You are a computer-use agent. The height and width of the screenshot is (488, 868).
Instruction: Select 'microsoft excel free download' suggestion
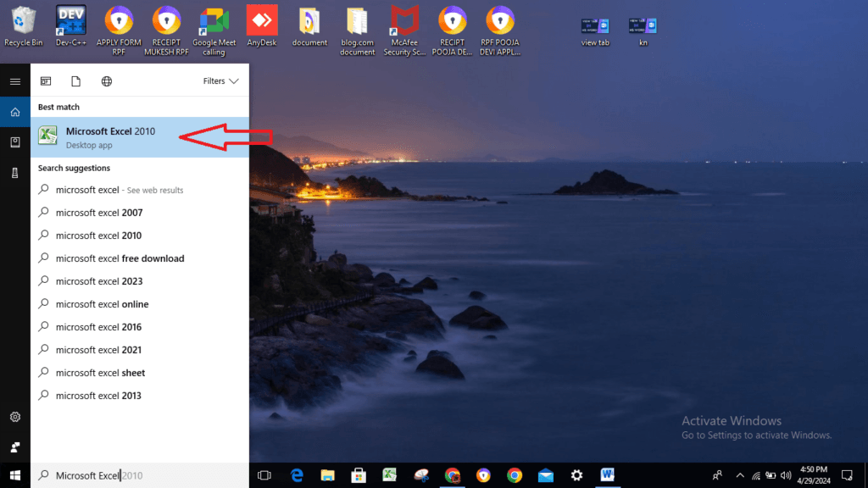click(x=120, y=258)
